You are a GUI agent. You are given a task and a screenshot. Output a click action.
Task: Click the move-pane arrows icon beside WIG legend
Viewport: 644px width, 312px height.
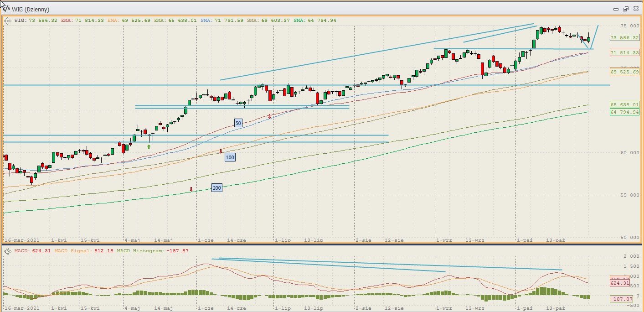click(x=7, y=21)
